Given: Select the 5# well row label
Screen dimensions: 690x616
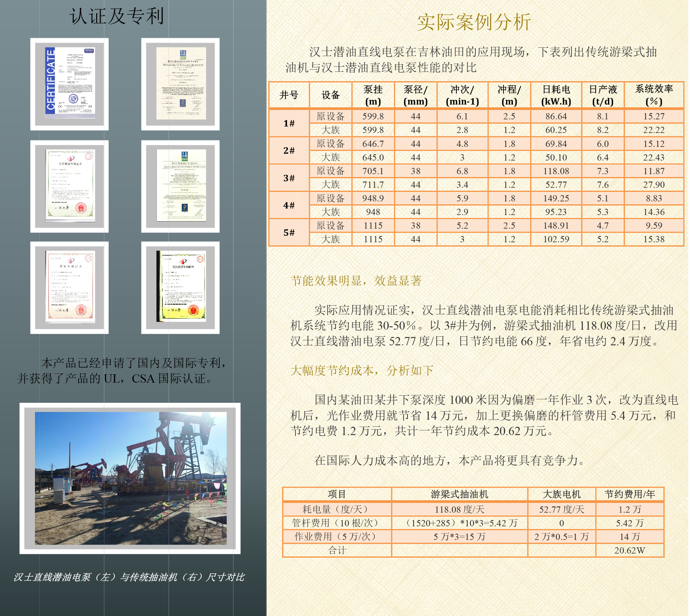Looking at the screenshot, I should (x=289, y=232).
